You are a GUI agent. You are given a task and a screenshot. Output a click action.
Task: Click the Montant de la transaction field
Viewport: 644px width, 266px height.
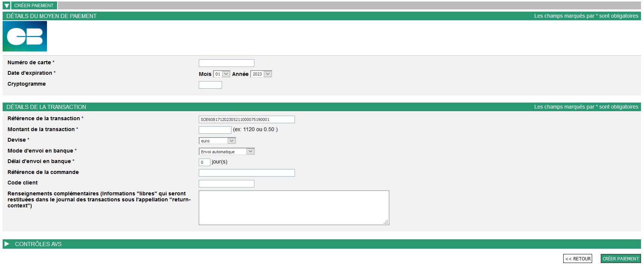[215, 130]
